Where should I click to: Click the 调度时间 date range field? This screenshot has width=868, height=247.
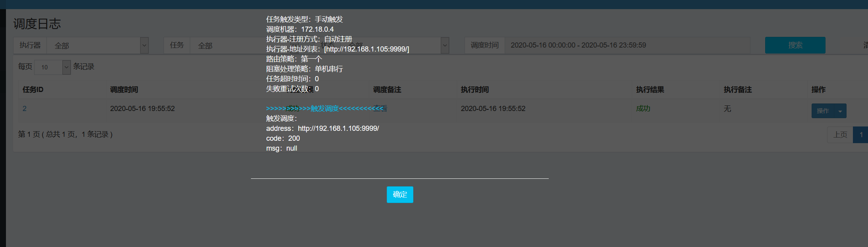point(627,45)
